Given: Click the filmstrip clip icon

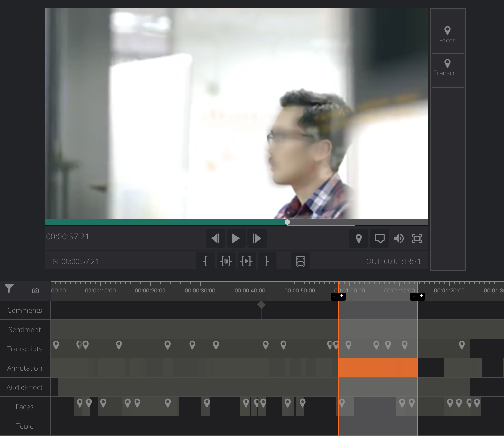Looking at the screenshot, I should (x=300, y=261).
